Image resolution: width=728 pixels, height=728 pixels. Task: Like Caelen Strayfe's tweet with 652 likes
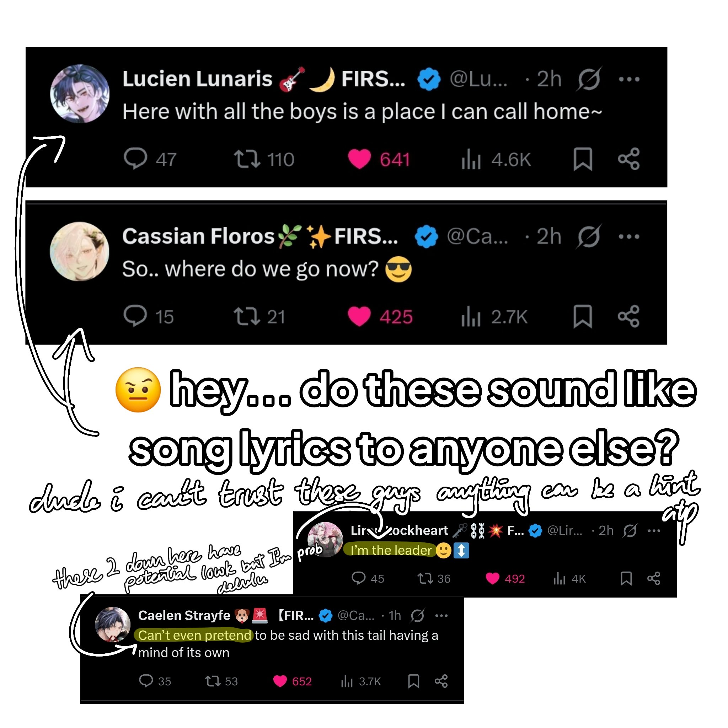(280, 681)
